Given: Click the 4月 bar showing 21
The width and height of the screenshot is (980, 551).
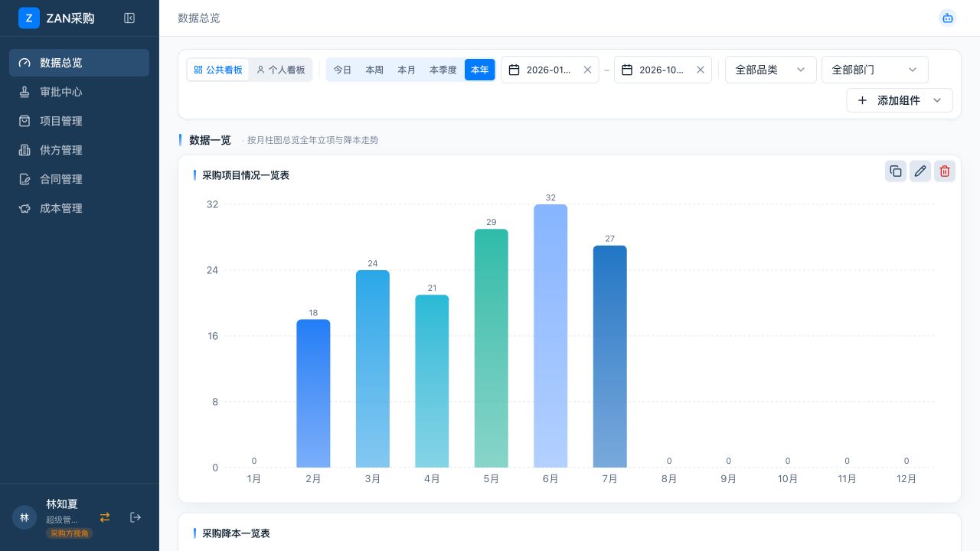Looking at the screenshot, I should click(432, 381).
